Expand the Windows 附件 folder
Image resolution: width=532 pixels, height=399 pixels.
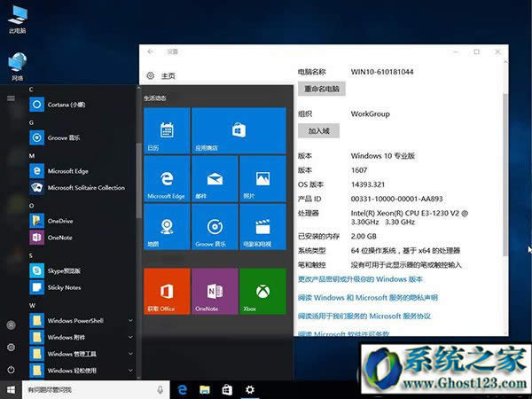point(130,337)
